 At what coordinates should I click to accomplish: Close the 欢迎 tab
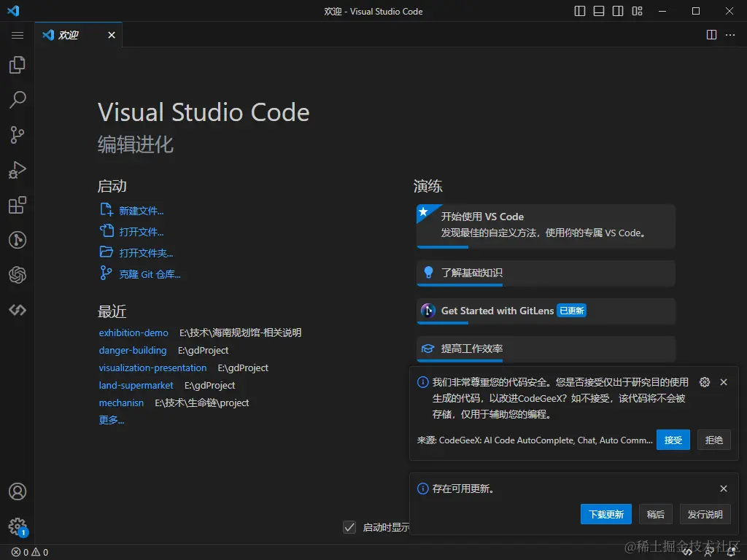(112, 35)
